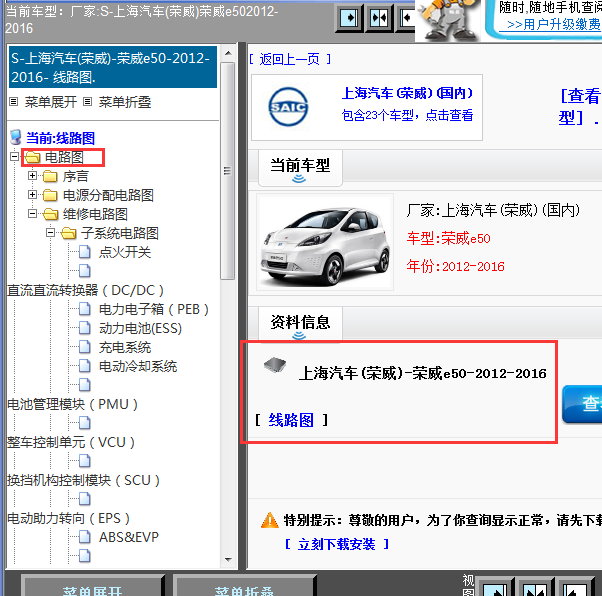This screenshot has height=596, width=602.
Task: Click the document icon next to 电动冷却系统
Action: (85, 366)
